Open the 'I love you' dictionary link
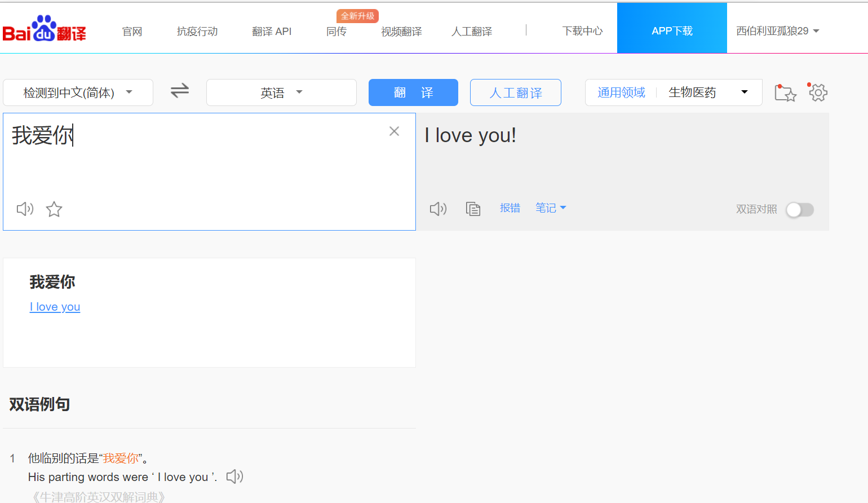 click(x=55, y=307)
